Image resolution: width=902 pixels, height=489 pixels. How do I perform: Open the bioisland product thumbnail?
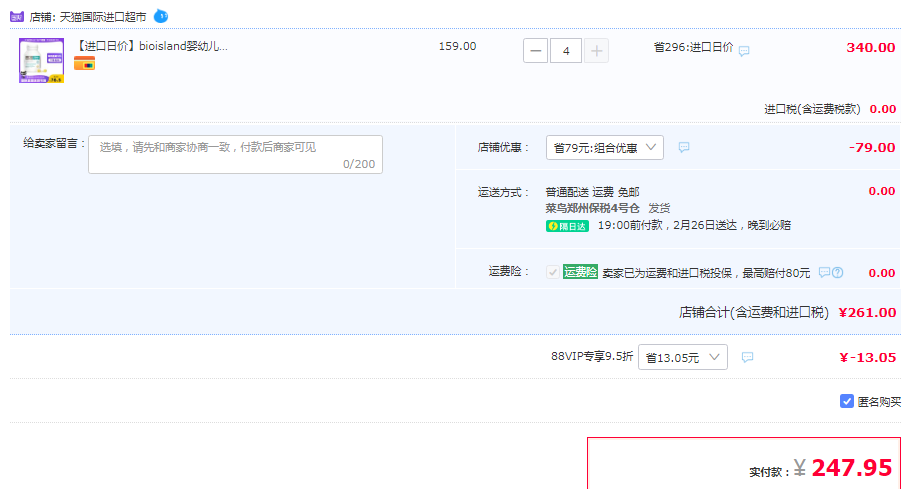41,61
